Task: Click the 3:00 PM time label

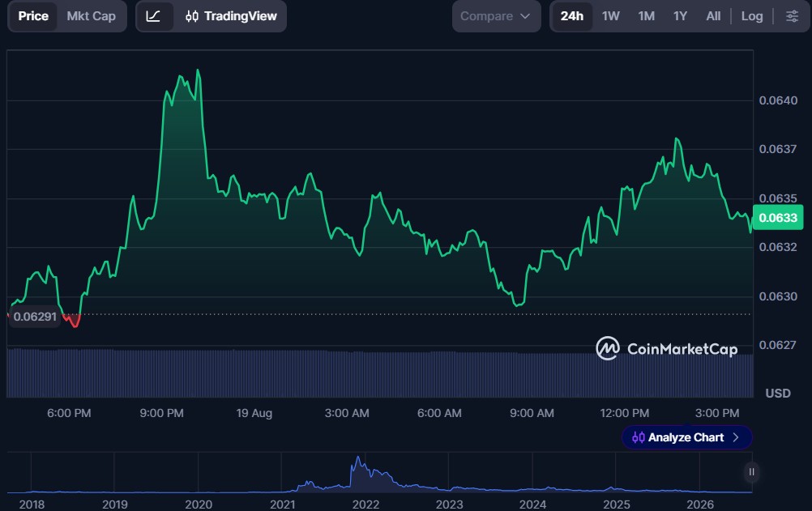Action: (x=716, y=413)
